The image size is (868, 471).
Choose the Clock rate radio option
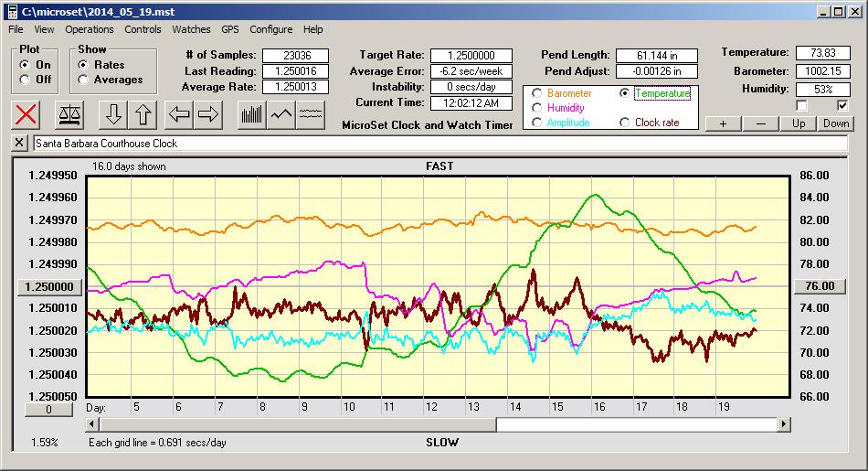click(625, 123)
